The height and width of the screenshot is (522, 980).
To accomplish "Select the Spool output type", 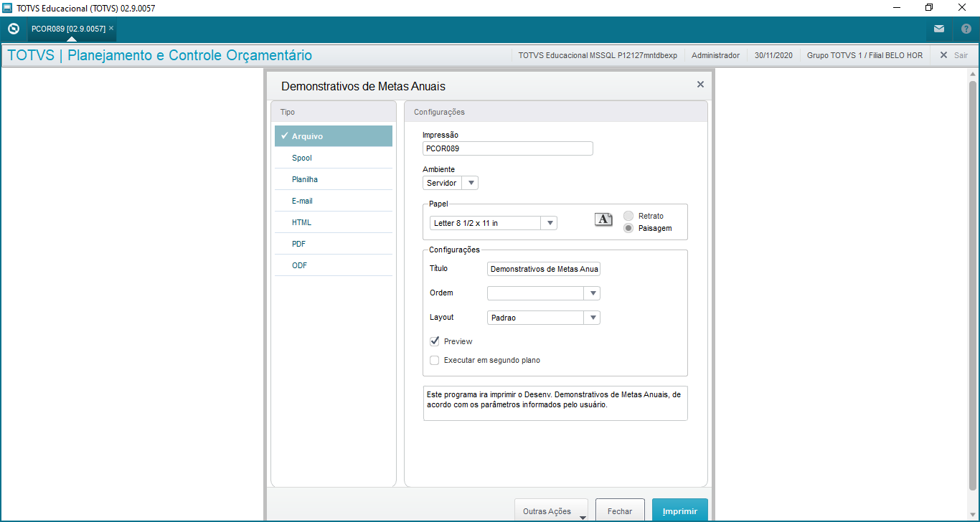I will click(334, 158).
